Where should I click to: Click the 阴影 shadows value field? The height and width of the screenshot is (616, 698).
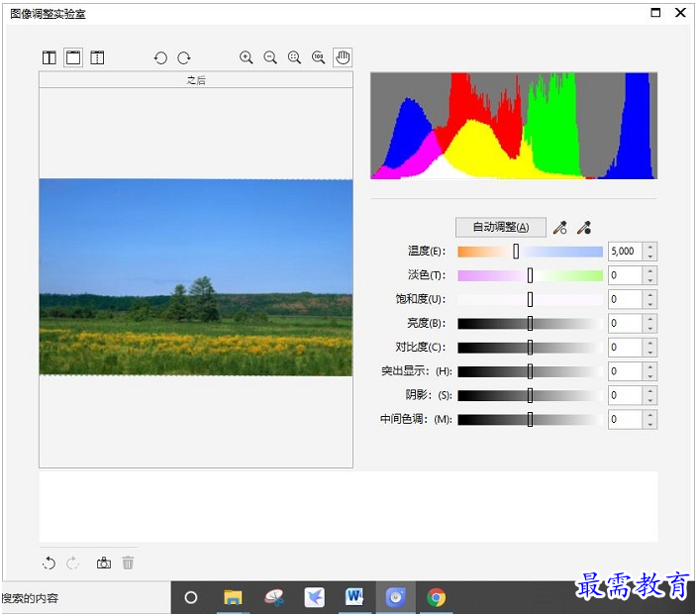625,395
